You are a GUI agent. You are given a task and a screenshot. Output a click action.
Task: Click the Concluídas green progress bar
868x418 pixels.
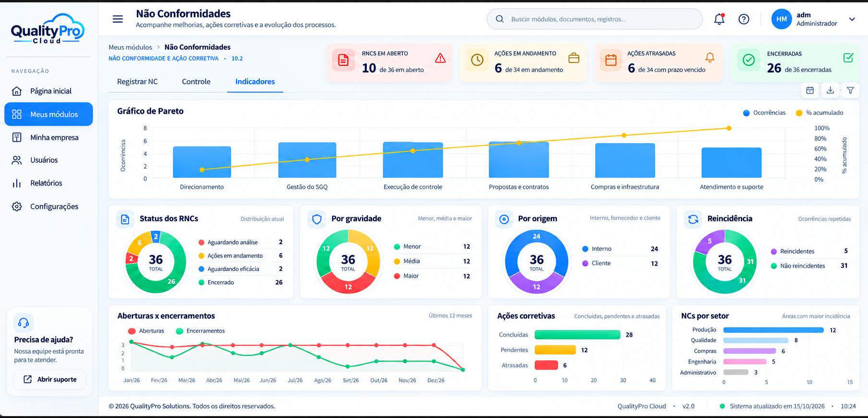pyautogui.click(x=578, y=335)
